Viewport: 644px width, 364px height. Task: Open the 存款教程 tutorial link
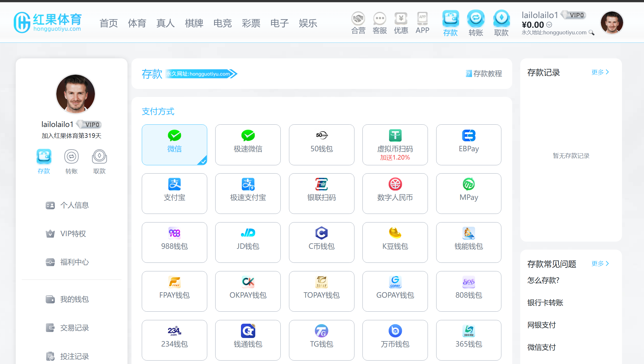484,74
